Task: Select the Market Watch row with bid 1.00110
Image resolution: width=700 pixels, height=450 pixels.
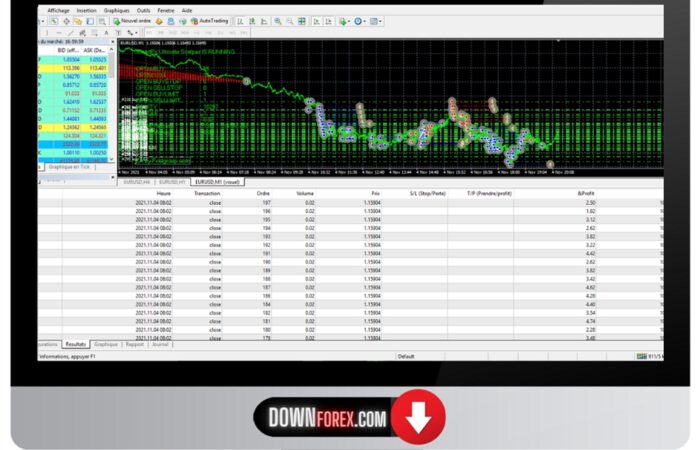Action: pos(74,153)
